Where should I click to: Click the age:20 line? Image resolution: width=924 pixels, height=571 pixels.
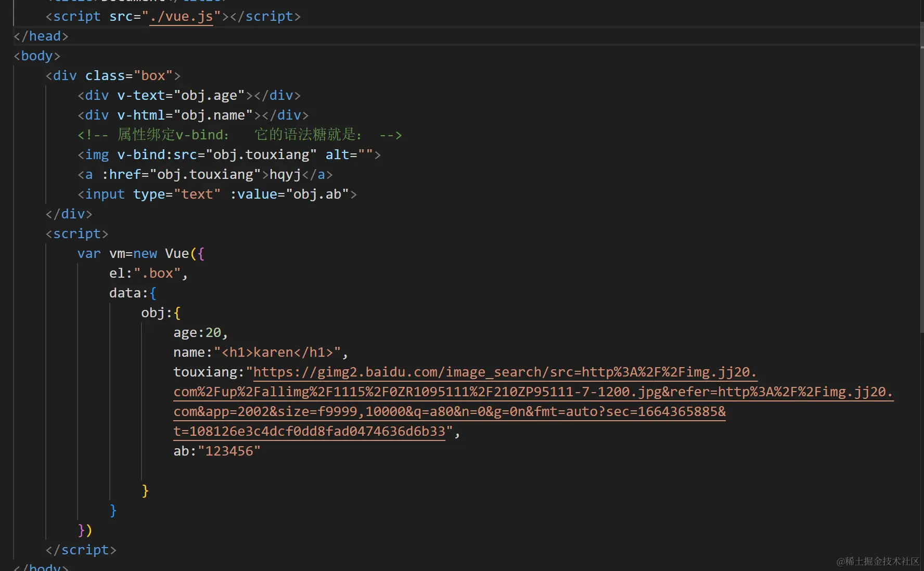click(201, 333)
